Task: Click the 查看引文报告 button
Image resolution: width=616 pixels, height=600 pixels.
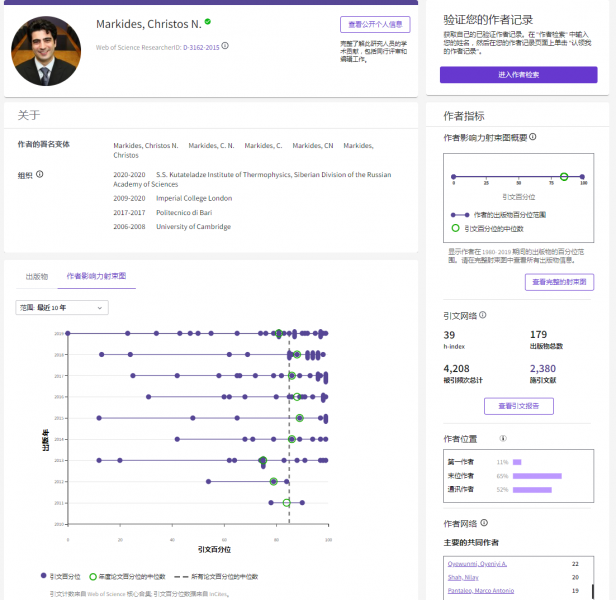Action: [518, 406]
